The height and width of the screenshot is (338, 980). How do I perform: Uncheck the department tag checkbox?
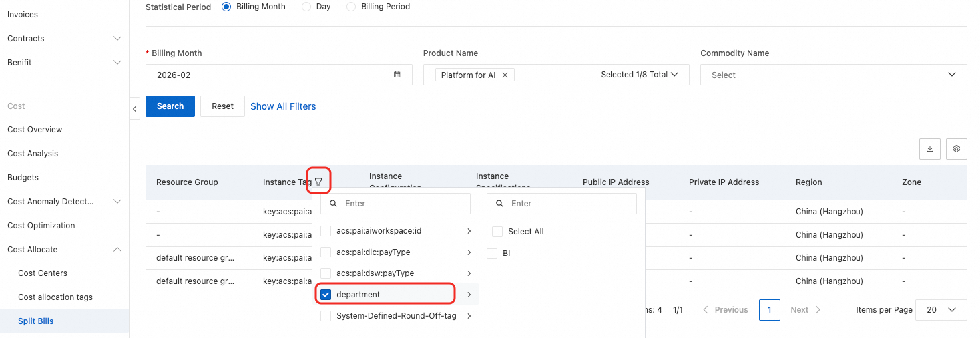point(326,295)
